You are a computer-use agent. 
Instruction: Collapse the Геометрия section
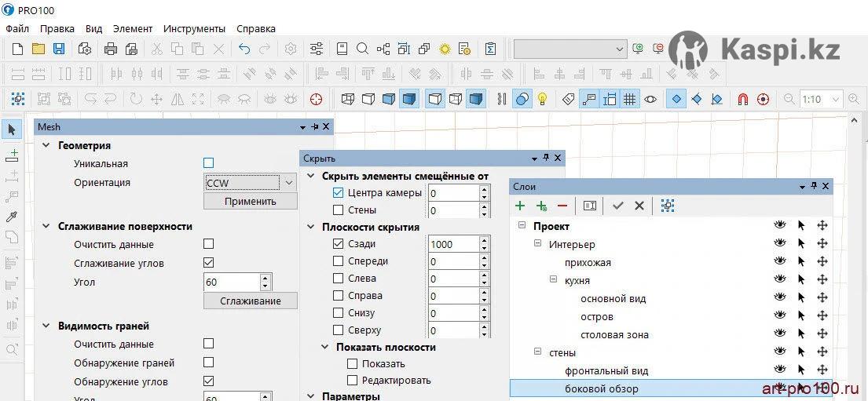tap(46, 146)
